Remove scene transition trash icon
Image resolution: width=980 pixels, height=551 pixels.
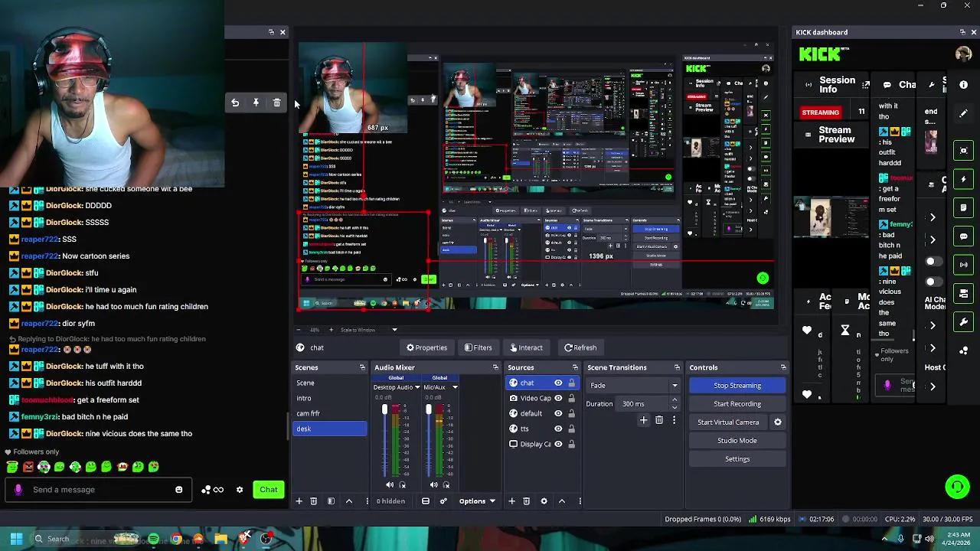(x=659, y=420)
